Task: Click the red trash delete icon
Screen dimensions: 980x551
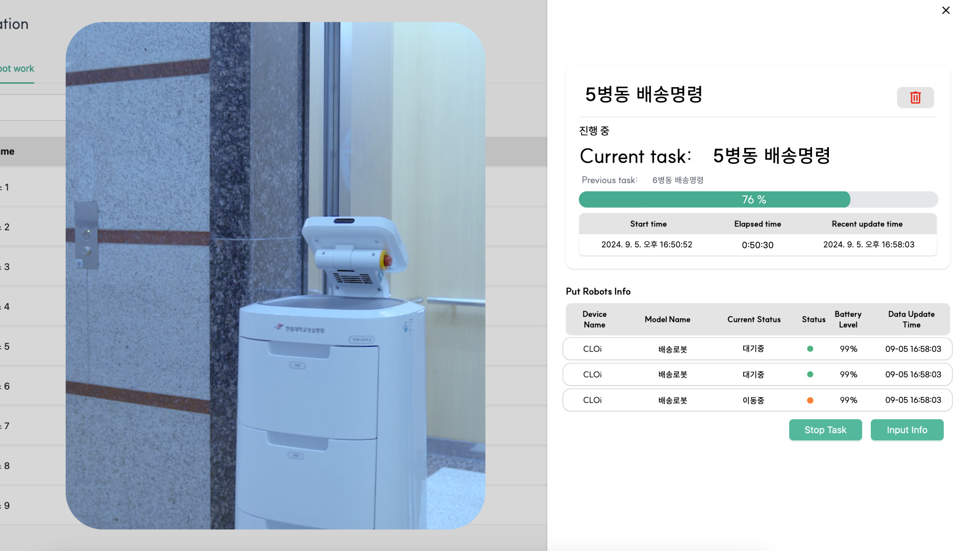Action: click(x=915, y=97)
